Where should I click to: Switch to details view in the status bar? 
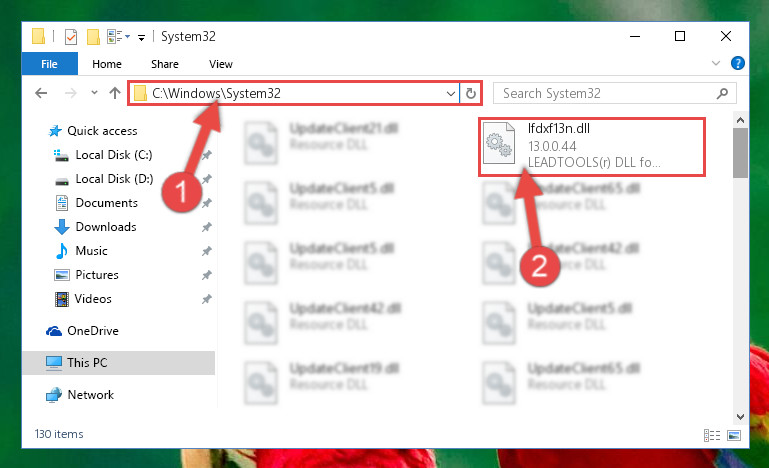712,435
